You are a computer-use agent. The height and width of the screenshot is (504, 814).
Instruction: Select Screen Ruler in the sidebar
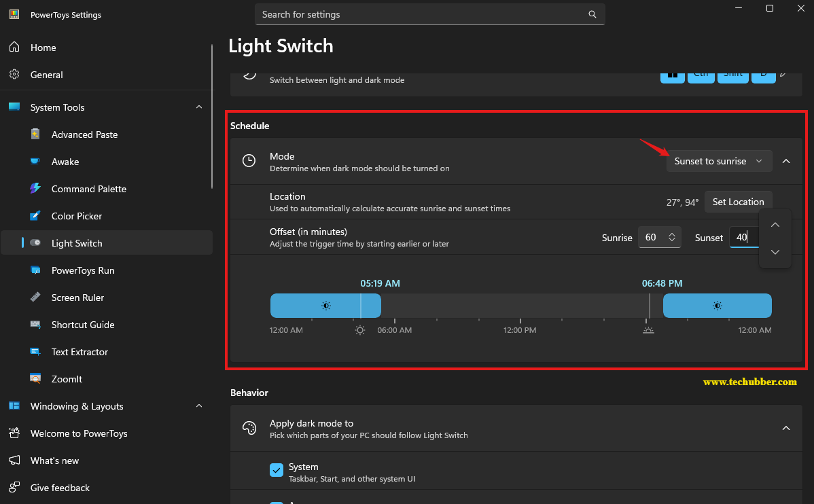click(107, 297)
